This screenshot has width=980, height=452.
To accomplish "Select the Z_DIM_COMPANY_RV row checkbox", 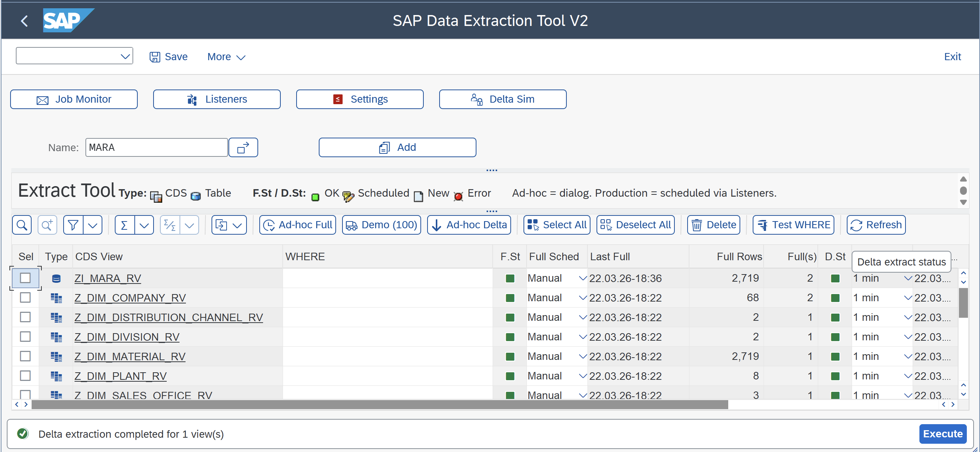I will pyautogui.click(x=25, y=298).
